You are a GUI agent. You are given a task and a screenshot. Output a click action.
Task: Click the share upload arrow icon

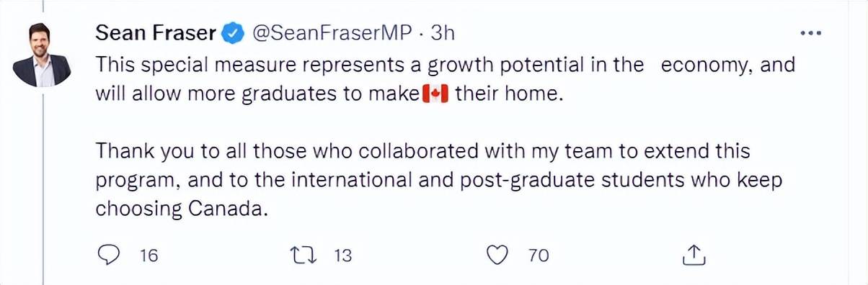[x=693, y=254]
